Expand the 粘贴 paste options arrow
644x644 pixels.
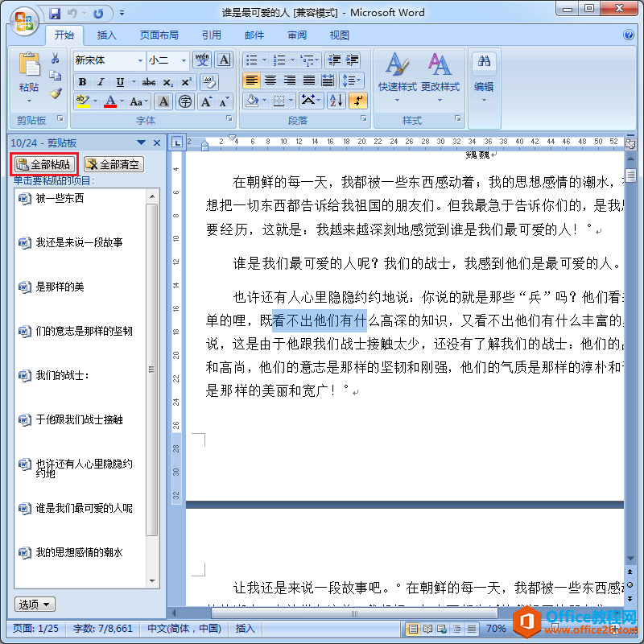[x=29, y=101]
